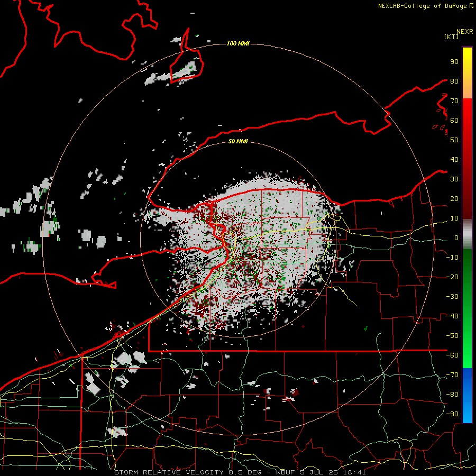Click the gray zero-velocity segment of color bar
Image resolution: width=476 pixels, height=476 pixels.
coord(467,235)
